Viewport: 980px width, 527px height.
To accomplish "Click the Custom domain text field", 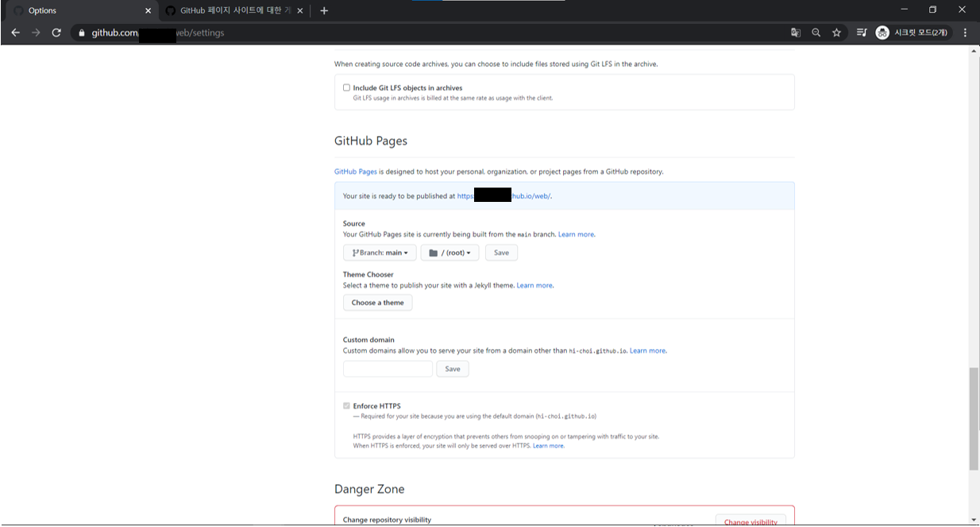I will point(388,369).
